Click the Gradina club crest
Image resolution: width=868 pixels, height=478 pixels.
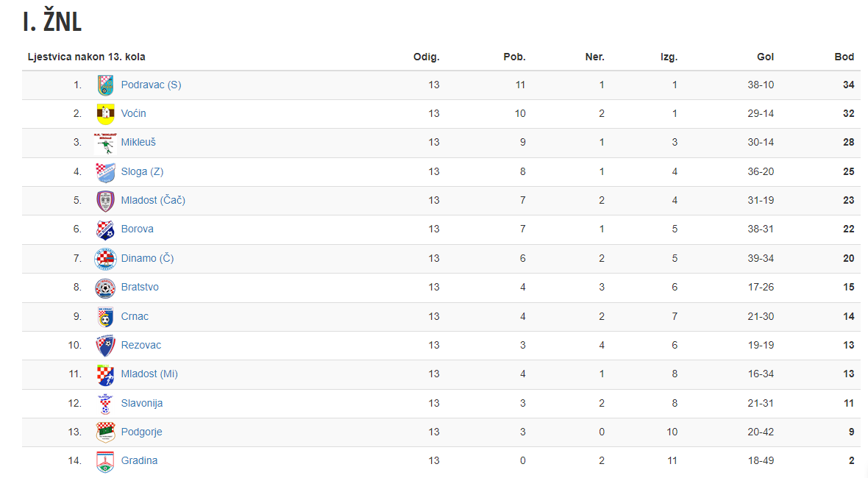coord(105,461)
